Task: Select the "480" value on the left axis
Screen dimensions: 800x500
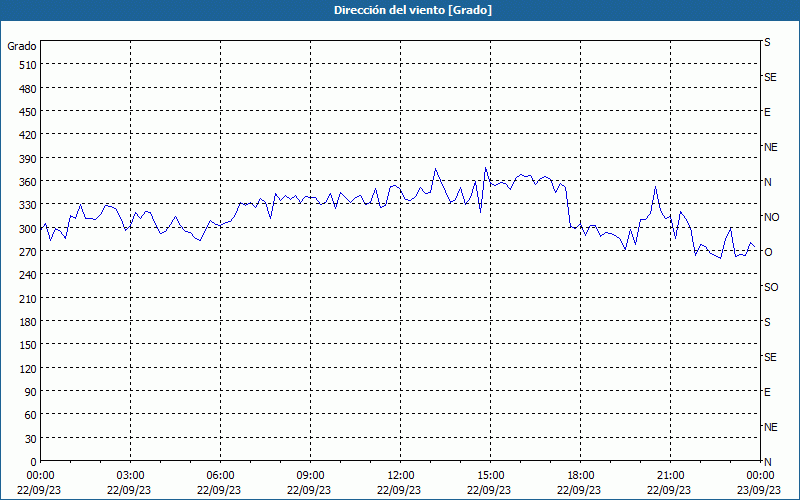Action: [28, 89]
